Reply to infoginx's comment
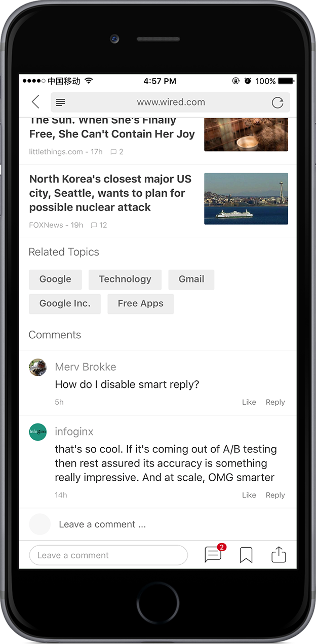 [275, 495]
